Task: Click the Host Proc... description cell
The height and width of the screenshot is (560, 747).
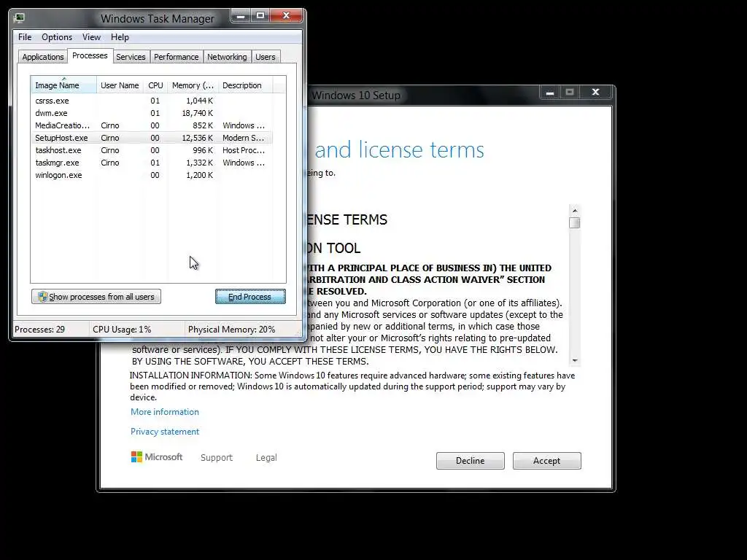Action: (x=244, y=150)
